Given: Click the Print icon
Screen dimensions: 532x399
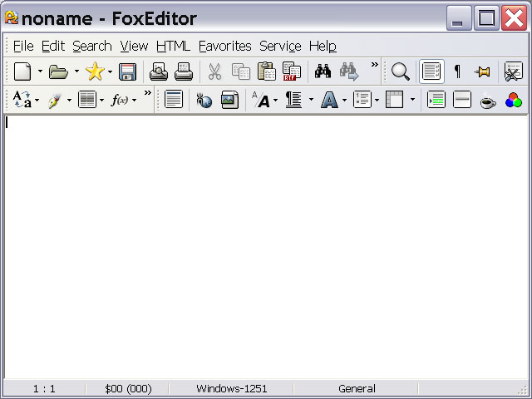Looking at the screenshot, I should [x=184, y=71].
